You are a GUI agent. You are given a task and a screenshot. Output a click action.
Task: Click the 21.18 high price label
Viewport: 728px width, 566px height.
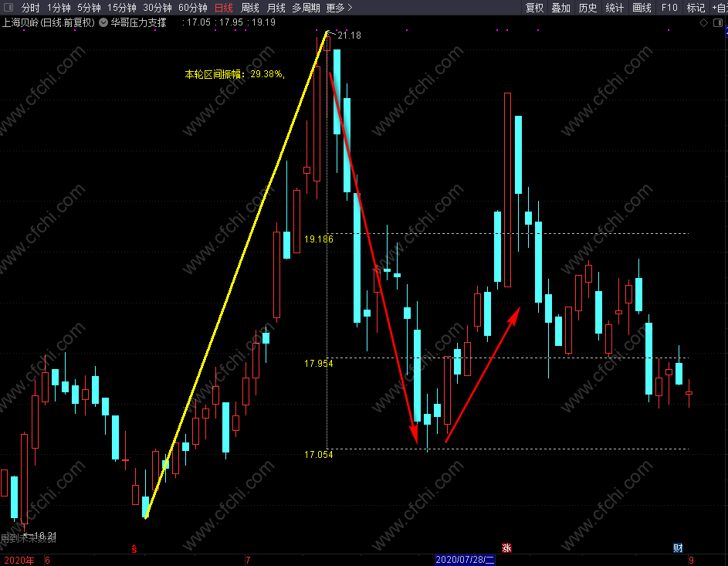pyautogui.click(x=349, y=36)
